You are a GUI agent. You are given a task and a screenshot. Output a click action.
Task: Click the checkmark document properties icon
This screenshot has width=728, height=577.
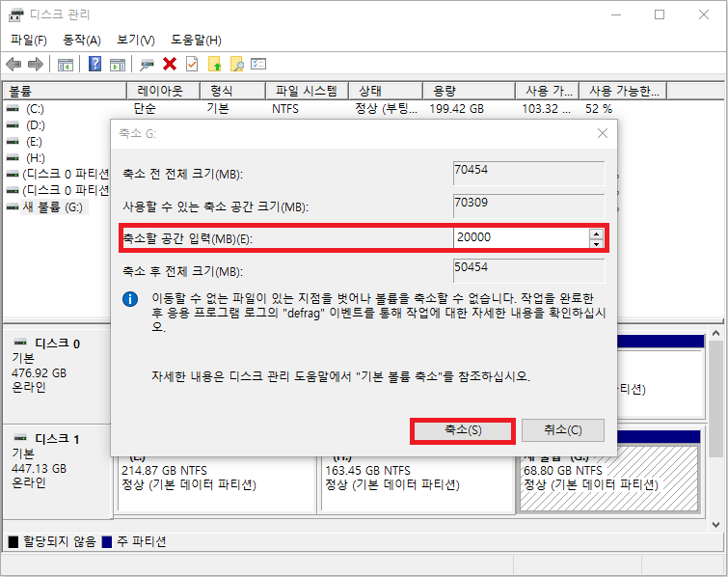(x=192, y=64)
